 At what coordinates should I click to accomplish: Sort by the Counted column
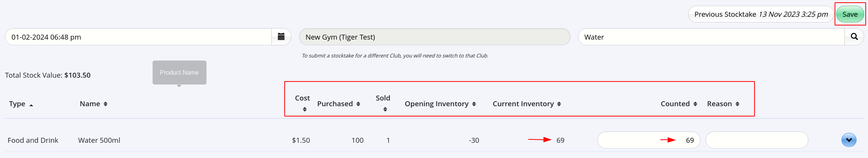point(679,104)
